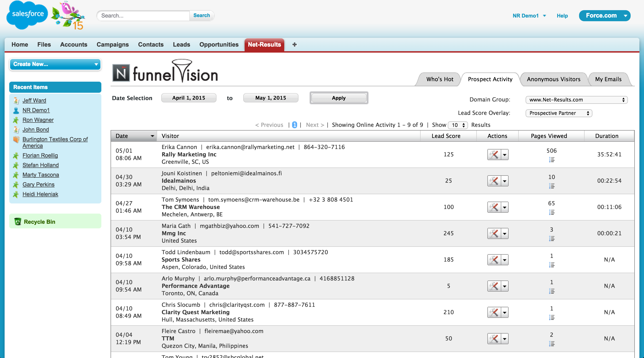
Task: Open pages viewed list icon for Tom Symoens
Action: (551, 212)
